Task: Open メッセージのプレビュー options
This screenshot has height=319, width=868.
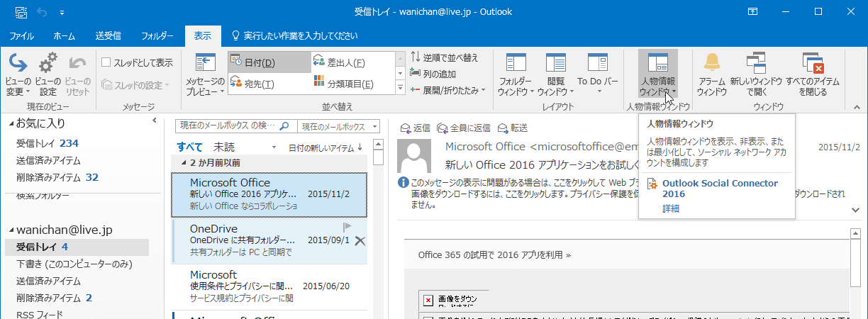Action: pos(205,74)
